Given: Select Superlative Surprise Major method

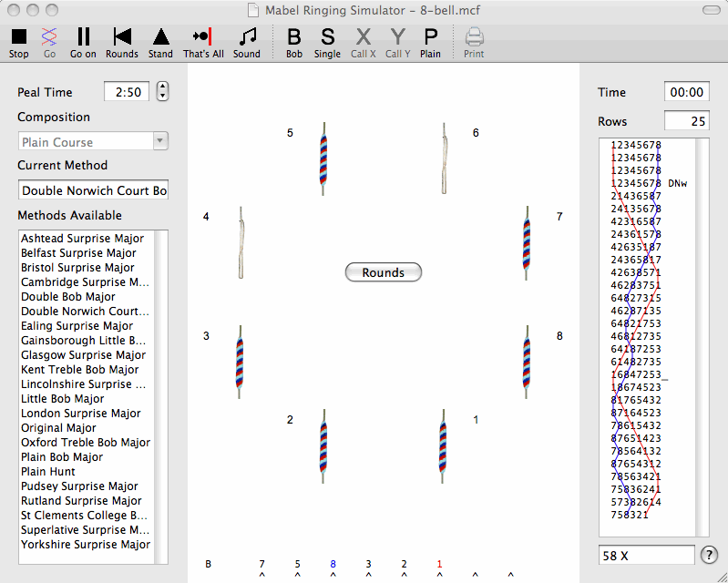Looking at the screenshot, I should tap(85, 529).
